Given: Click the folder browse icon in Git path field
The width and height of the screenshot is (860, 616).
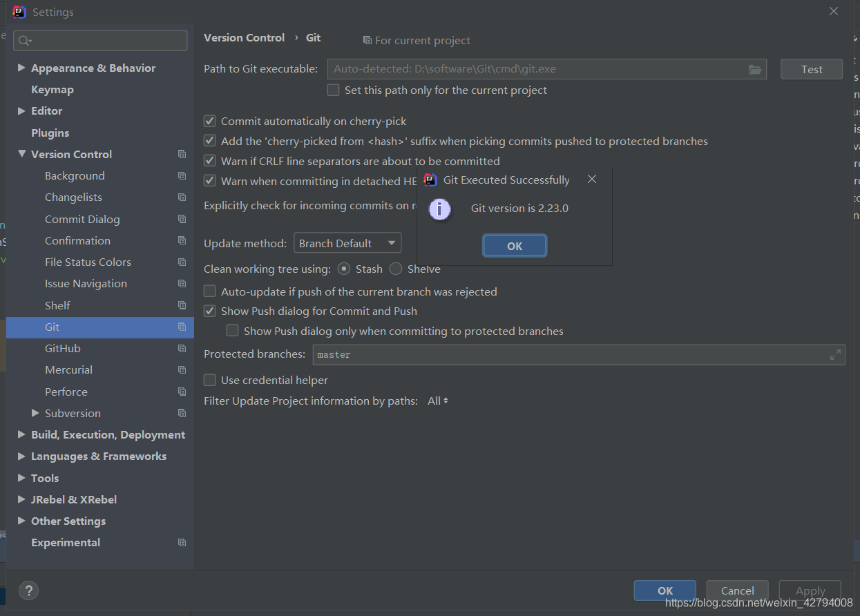Looking at the screenshot, I should [x=754, y=69].
